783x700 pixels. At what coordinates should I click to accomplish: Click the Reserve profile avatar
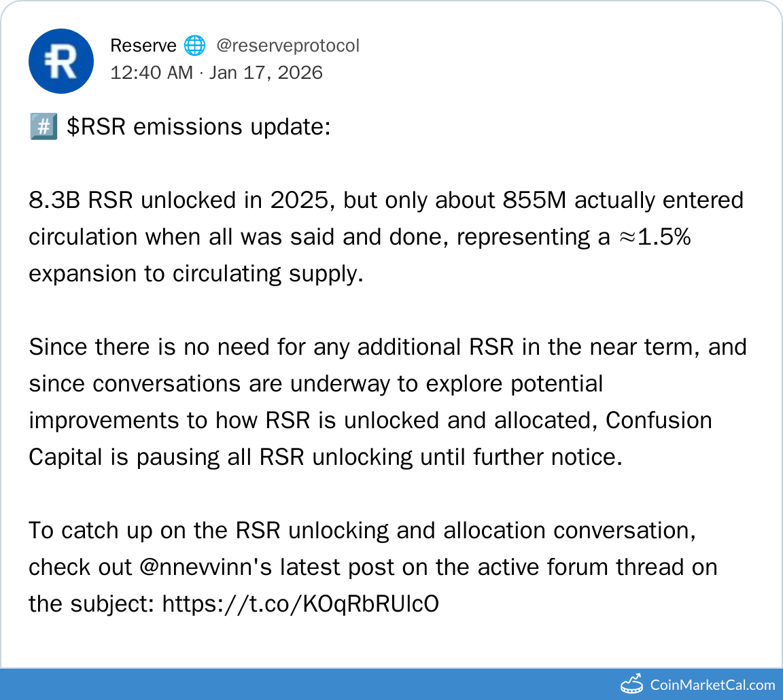coord(60,61)
